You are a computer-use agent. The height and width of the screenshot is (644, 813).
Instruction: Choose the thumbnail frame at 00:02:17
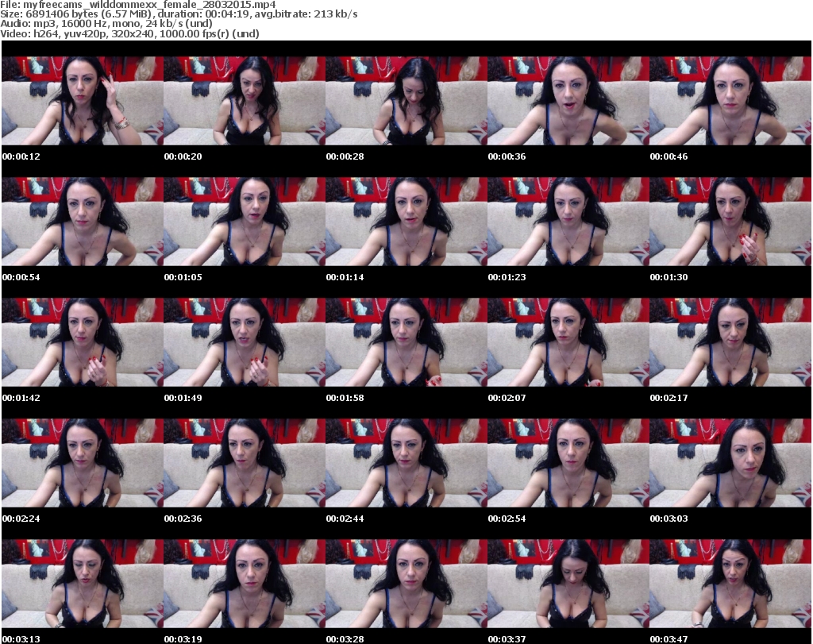[730, 342]
